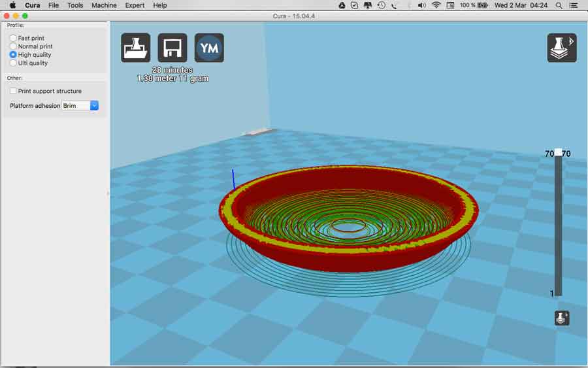The image size is (588, 368).
Task: Open the File menu
Action: pos(54,5)
